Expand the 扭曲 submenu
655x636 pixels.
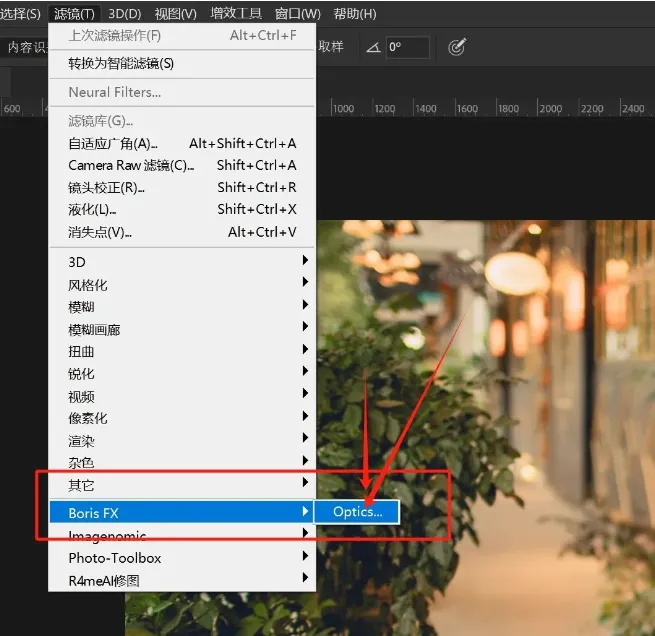[x=182, y=351]
